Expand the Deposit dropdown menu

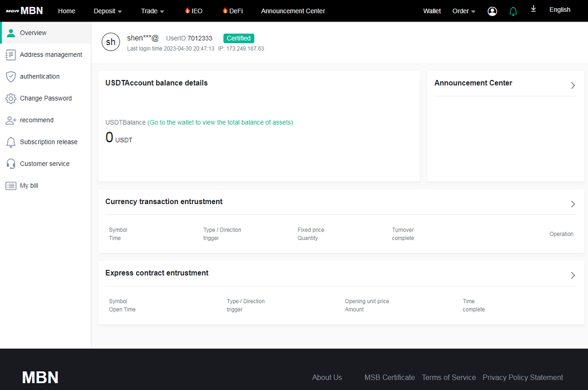coord(108,11)
